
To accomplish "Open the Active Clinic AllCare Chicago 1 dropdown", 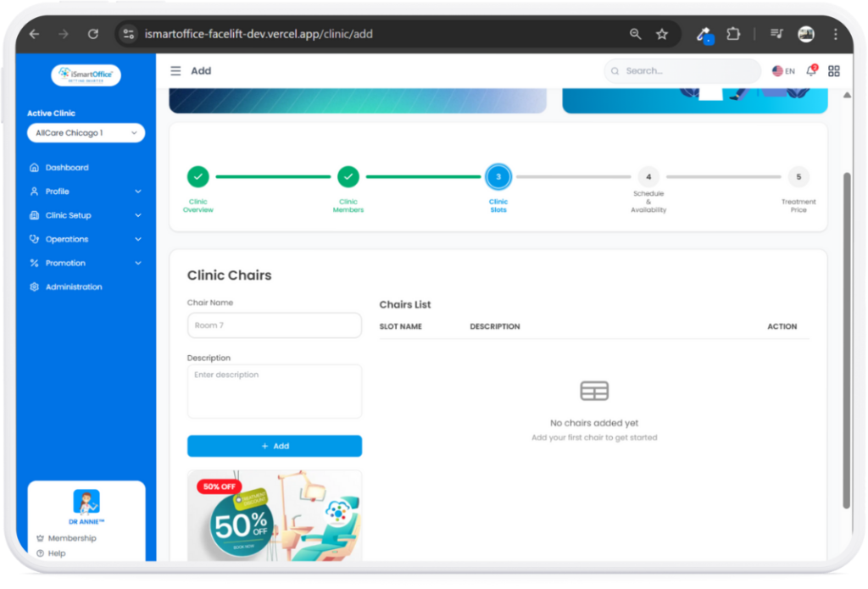I will 86,133.
